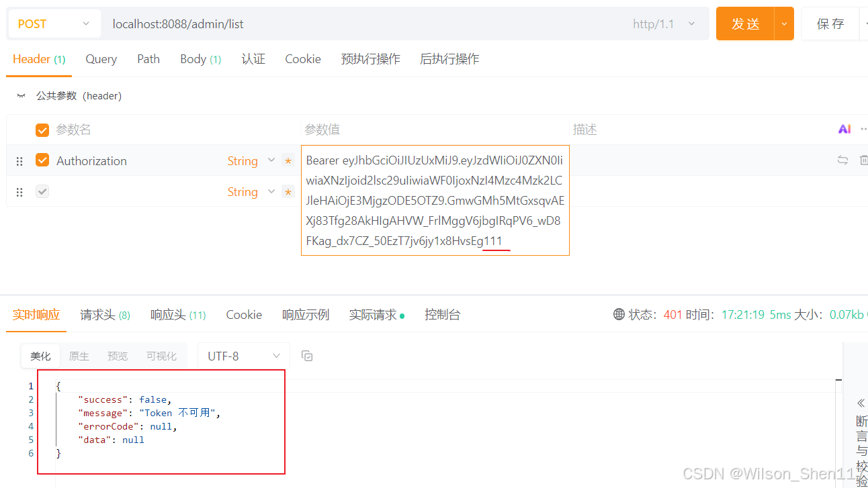Screen dimensions: 868x488
Task: Toggle the select-all checkbox beside 参数名
Action: (x=42, y=129)
